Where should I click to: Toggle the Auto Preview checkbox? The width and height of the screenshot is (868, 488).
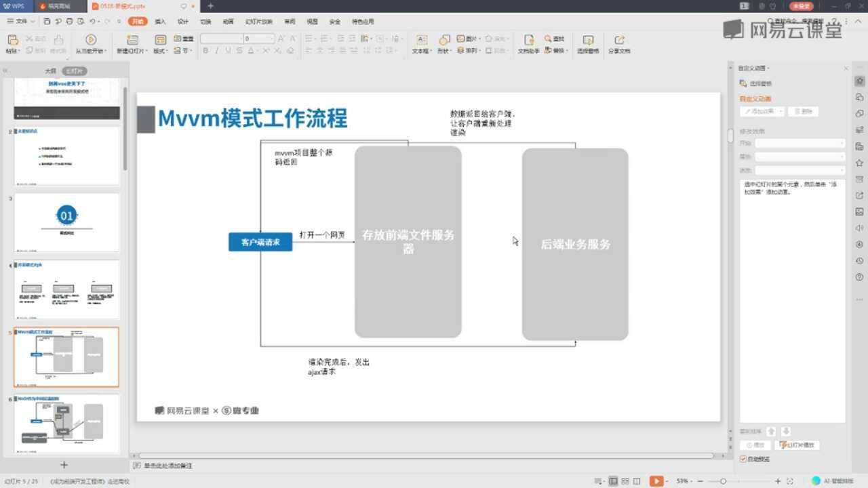(x=743, y=459)
